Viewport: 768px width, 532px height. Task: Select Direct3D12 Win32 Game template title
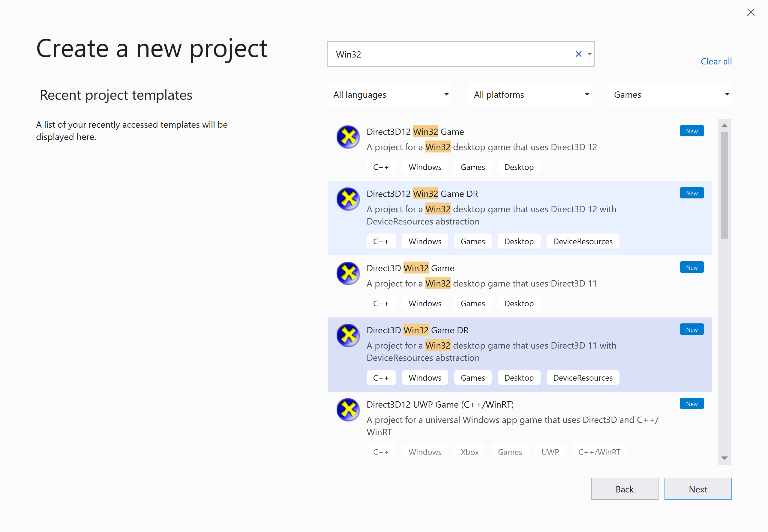coord(415,132)
